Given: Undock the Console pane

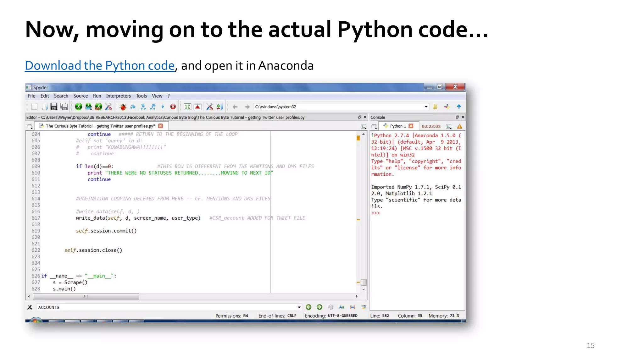Looking at the screenshot, I should click(x=457, y=117).
